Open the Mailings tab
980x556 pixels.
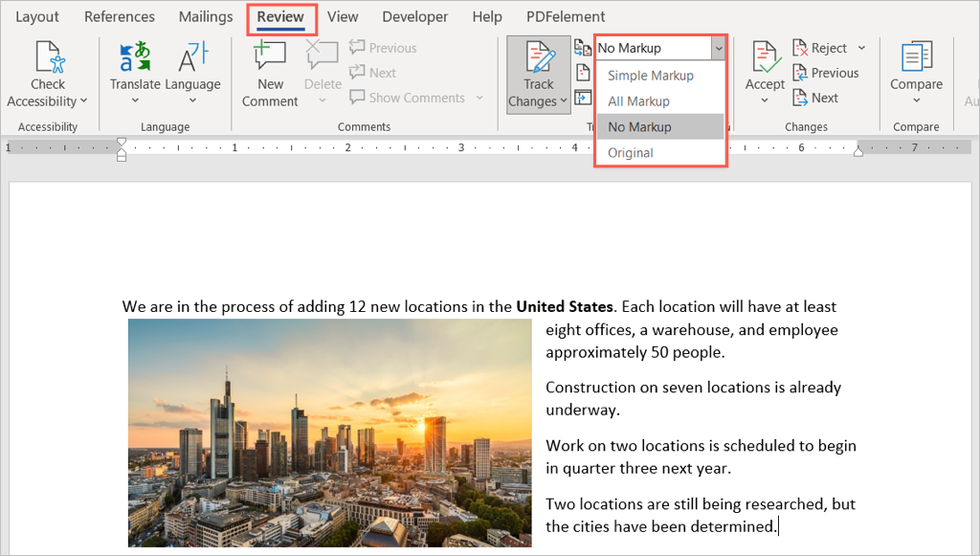pyautogui.click(x=205, y=16)
